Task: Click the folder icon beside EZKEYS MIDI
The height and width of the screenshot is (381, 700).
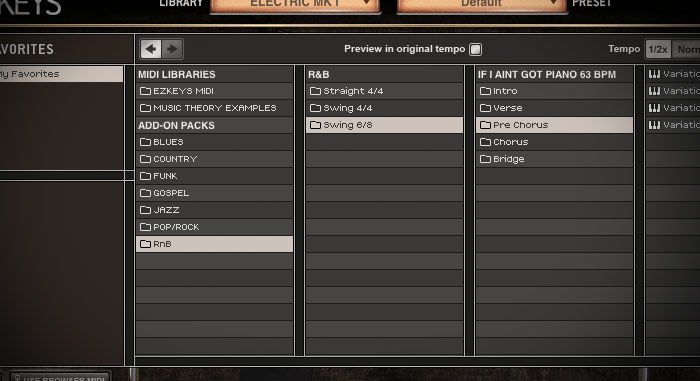Action: pos(145,91)
